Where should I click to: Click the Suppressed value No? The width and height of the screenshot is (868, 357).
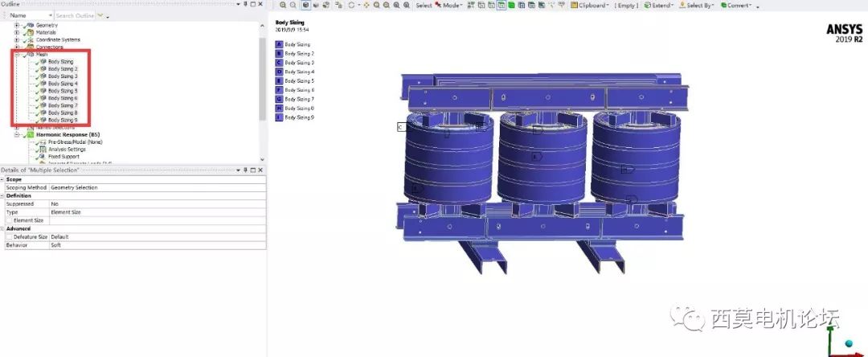point(54,204)
